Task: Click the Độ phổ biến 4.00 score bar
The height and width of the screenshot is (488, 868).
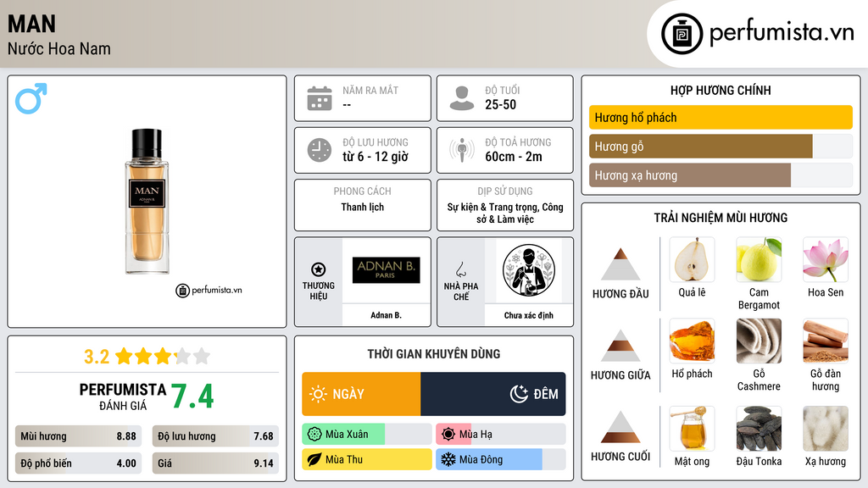Action: coord(78,463)
